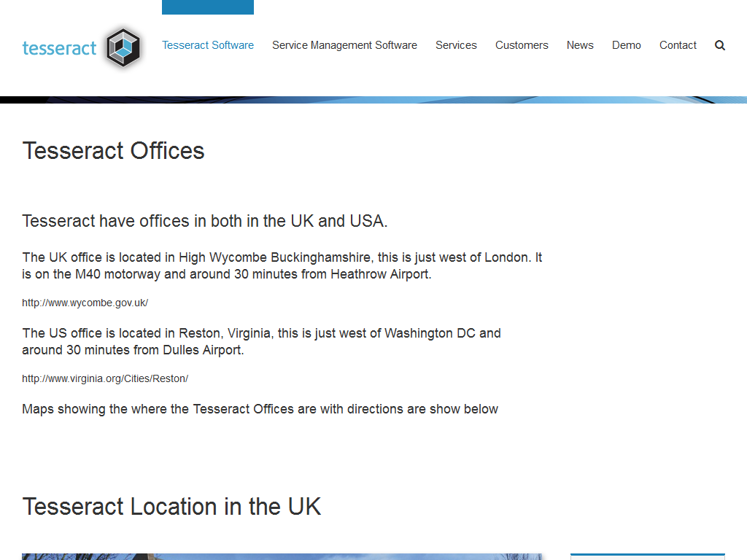The image size is (747, 560).
Task: Click the UK location photo
Action: coord(282,556)
